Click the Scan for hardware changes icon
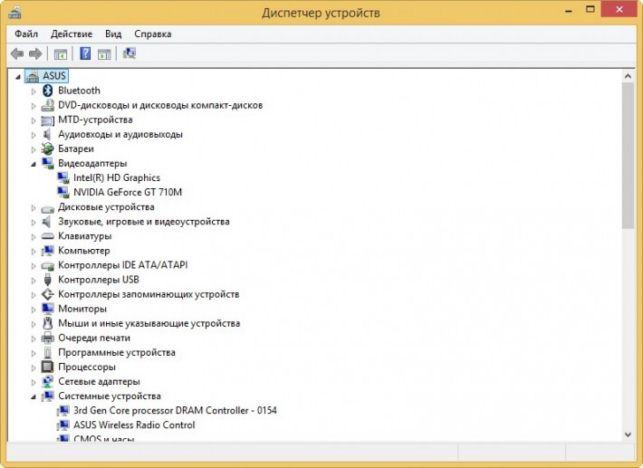The height and width of the screenshot is (468, 643). [x=129, y=53]
